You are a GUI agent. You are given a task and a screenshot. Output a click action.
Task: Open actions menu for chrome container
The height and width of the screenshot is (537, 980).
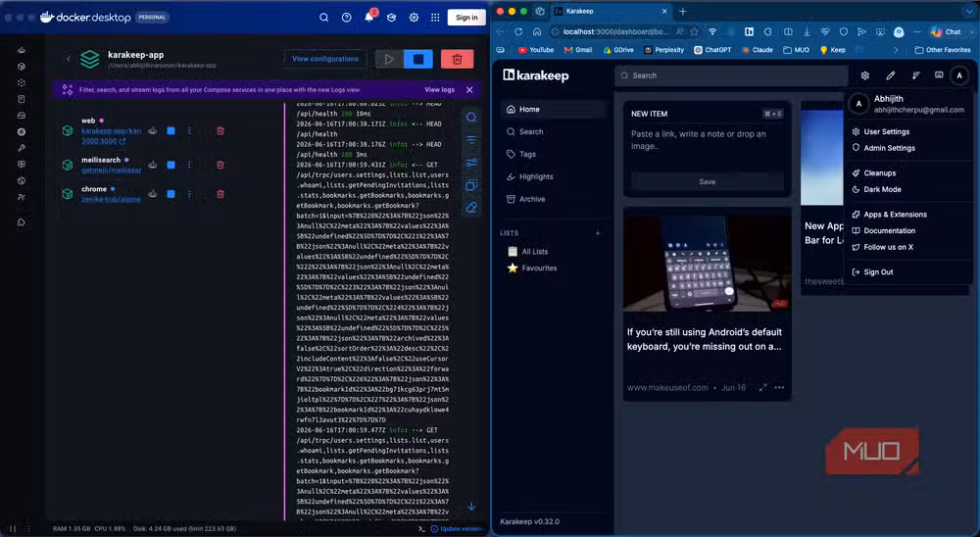pyautogui.click(x=189, y=194)
